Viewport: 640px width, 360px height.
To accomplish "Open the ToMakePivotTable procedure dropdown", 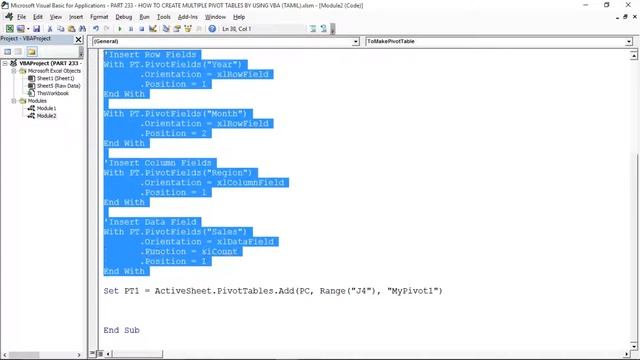I will (x=629, y=42).
